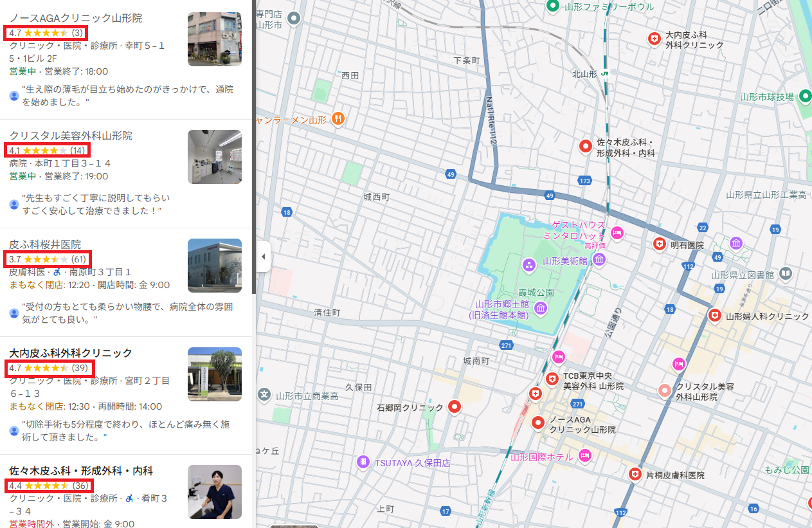Click the 4.7 rating of ノースAGAクリニック
This screenshot has height=528, width=812.
[46, 32]
